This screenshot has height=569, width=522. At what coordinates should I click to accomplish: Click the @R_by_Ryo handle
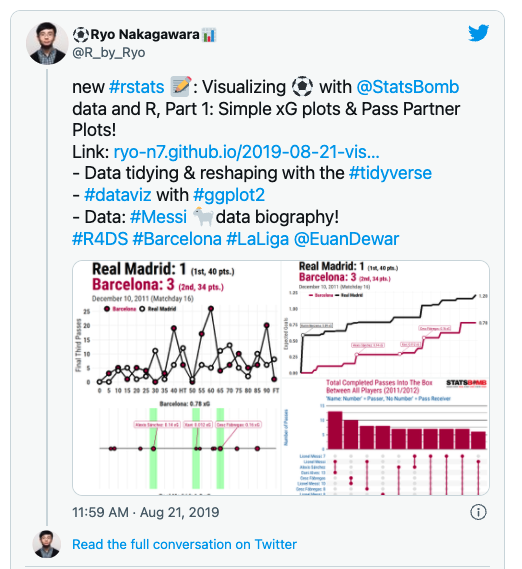[109, 53]
